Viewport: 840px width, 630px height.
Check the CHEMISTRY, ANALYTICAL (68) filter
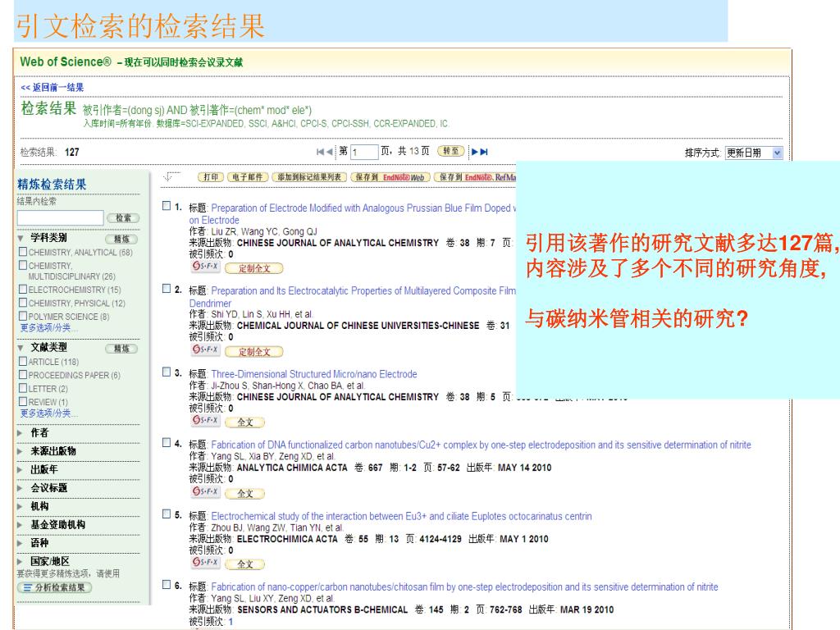pyautogui.click(x=23, y=253)
